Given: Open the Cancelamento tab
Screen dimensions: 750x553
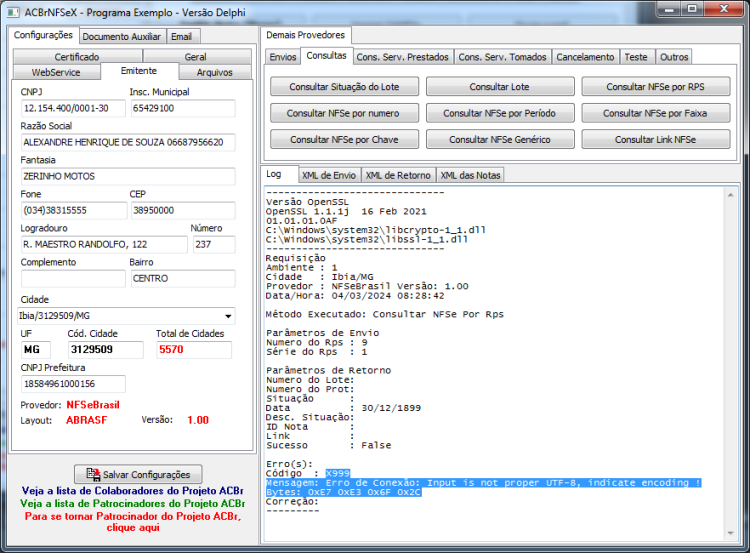Looking at the screenshot, I should 585,57.
